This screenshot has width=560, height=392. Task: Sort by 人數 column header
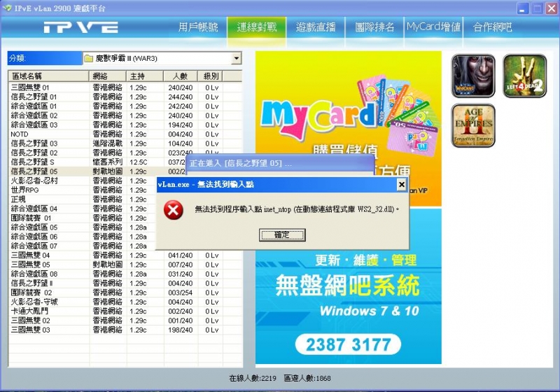point(181,76)
